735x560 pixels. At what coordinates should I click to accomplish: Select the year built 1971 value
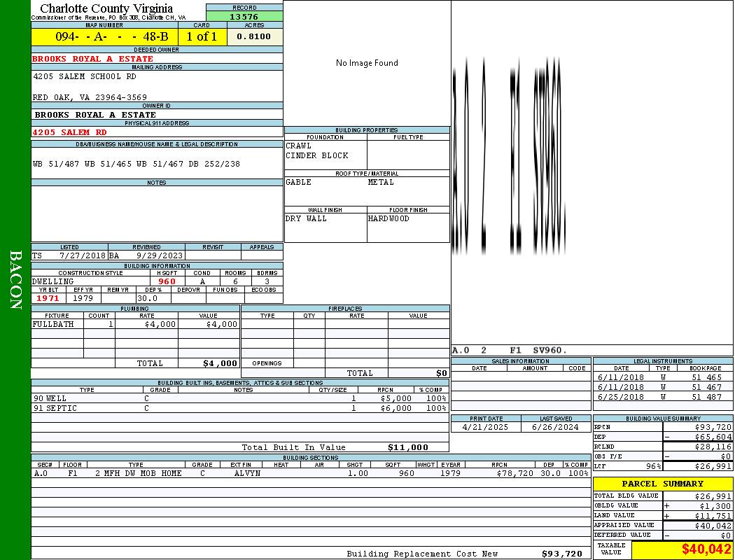(x=48, y=298)
